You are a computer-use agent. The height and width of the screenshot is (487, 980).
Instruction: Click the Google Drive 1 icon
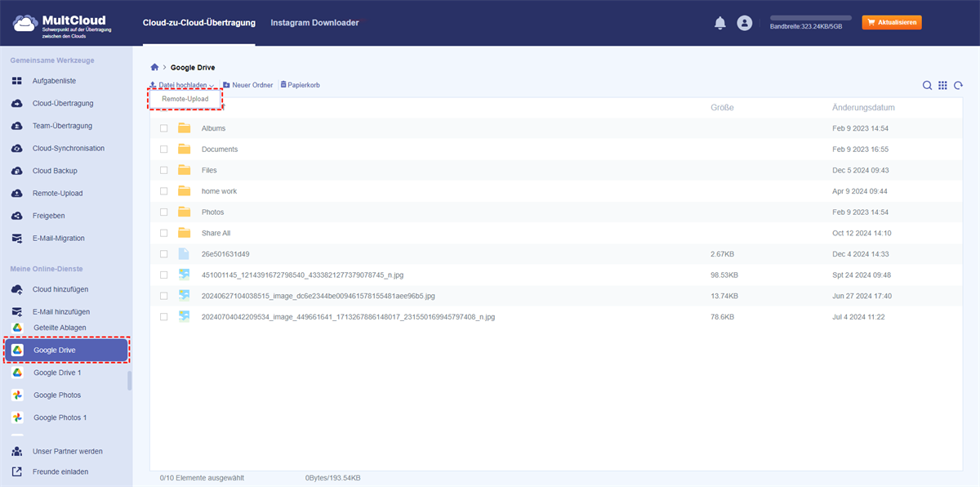[x=17, y=373]
